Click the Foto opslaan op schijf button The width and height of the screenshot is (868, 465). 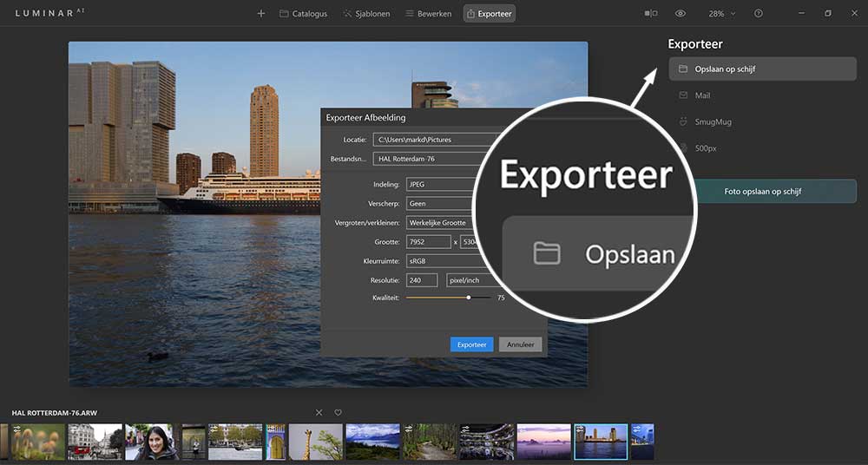click(775, 192)
